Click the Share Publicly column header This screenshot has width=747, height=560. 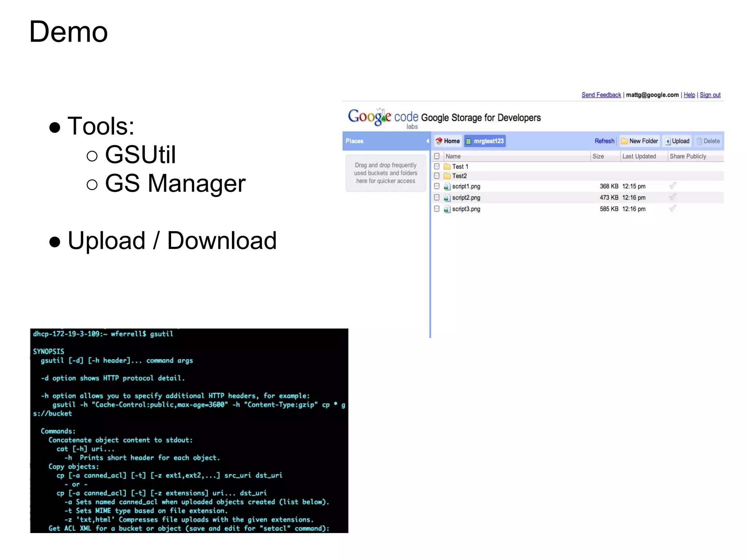[x=695, y=156]
